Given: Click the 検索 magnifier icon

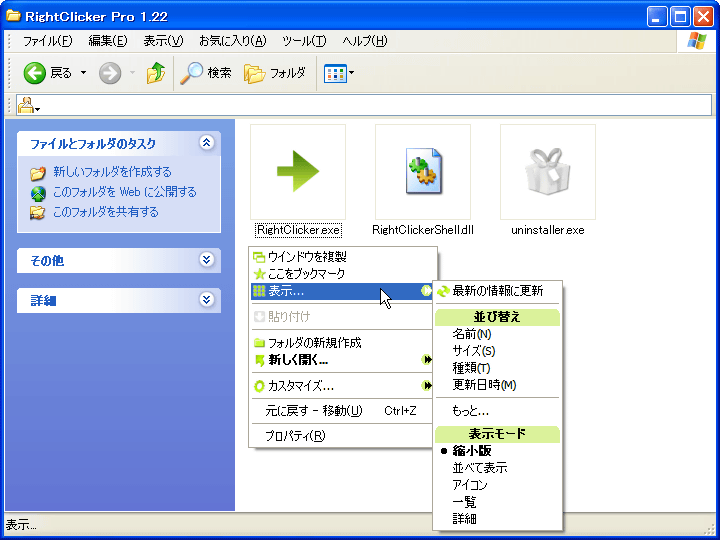Looking at the screenshot, I should [191, 73].
